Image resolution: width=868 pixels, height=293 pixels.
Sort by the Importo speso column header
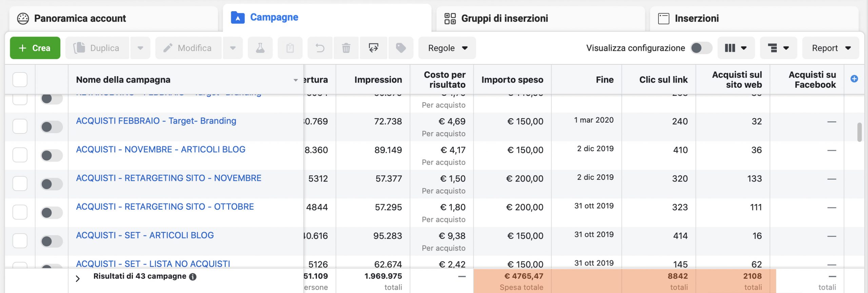pos(512,80)
